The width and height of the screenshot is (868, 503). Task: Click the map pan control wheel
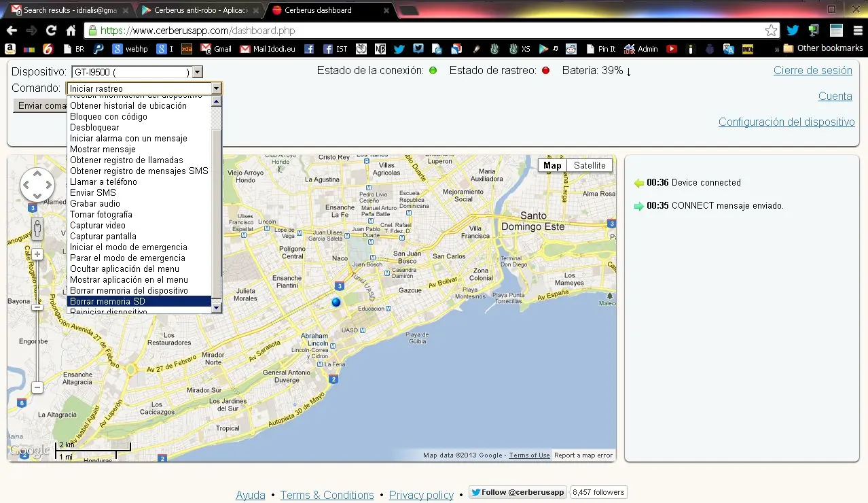(x=37, y=185)
